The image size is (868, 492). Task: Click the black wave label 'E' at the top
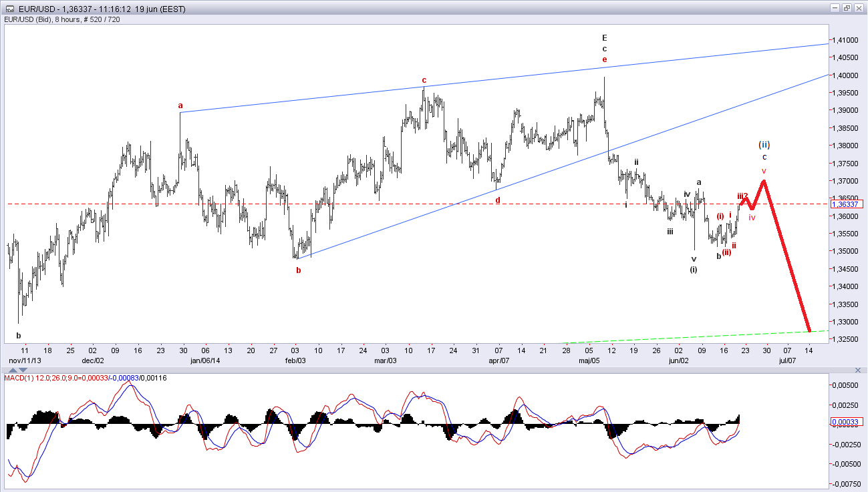tap(605, 37)
